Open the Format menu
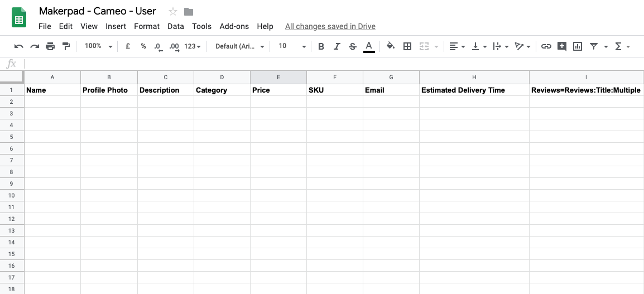The height and width of the screenshot is (294, 644). (147, 26)
